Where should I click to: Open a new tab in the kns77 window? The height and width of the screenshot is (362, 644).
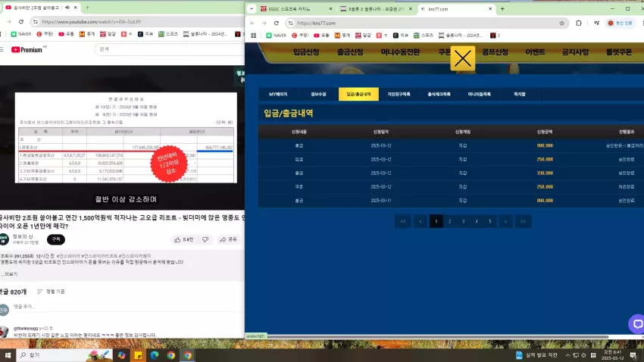tap(502, 8)
